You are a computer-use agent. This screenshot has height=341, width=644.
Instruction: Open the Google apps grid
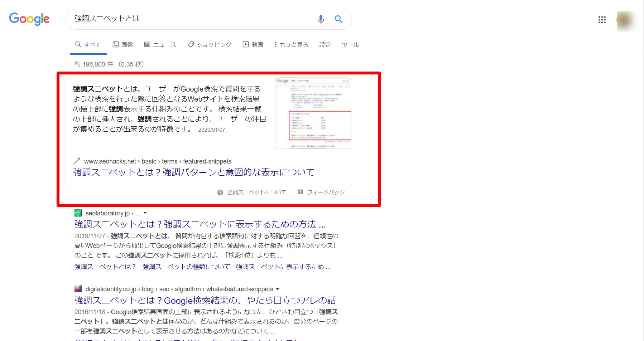pos(602,20)
